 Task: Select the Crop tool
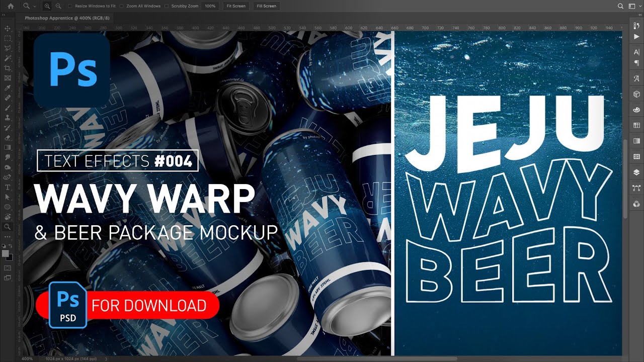pos(8,68)
